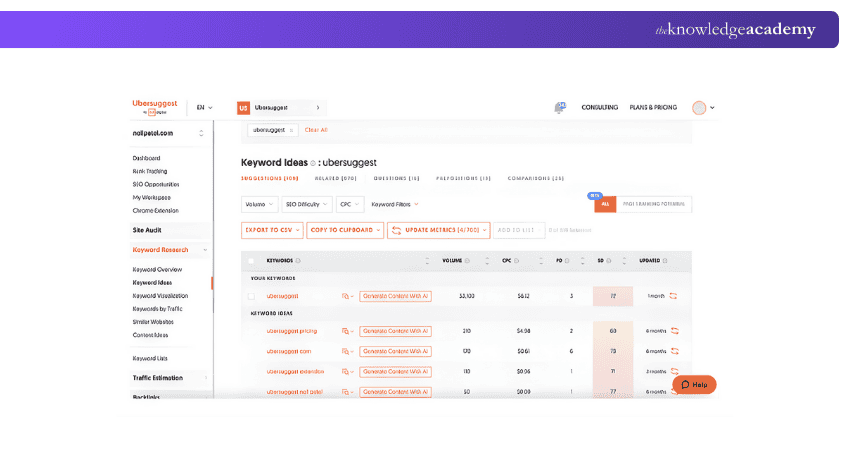Open search icon beside ubersuggest neil patel
Screen dimensions: 850x450
click(347, 391)
